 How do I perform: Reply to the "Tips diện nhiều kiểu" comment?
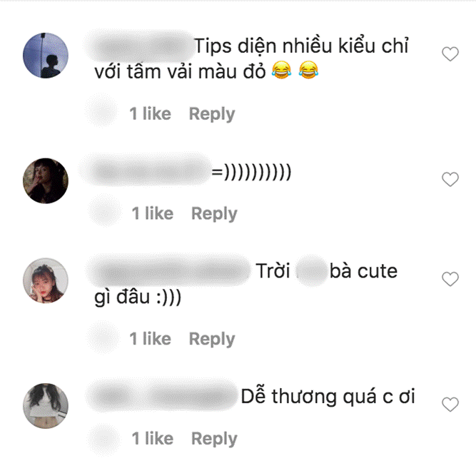tap(212, 114)
